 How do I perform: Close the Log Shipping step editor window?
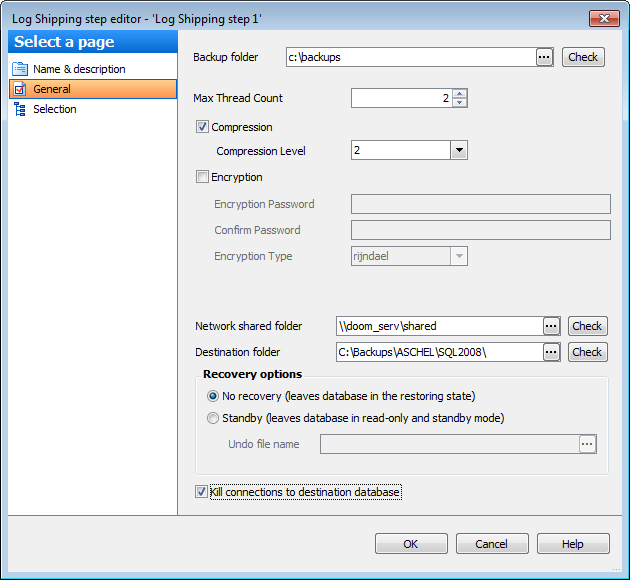pyautogui.click(x=604, y=18)
